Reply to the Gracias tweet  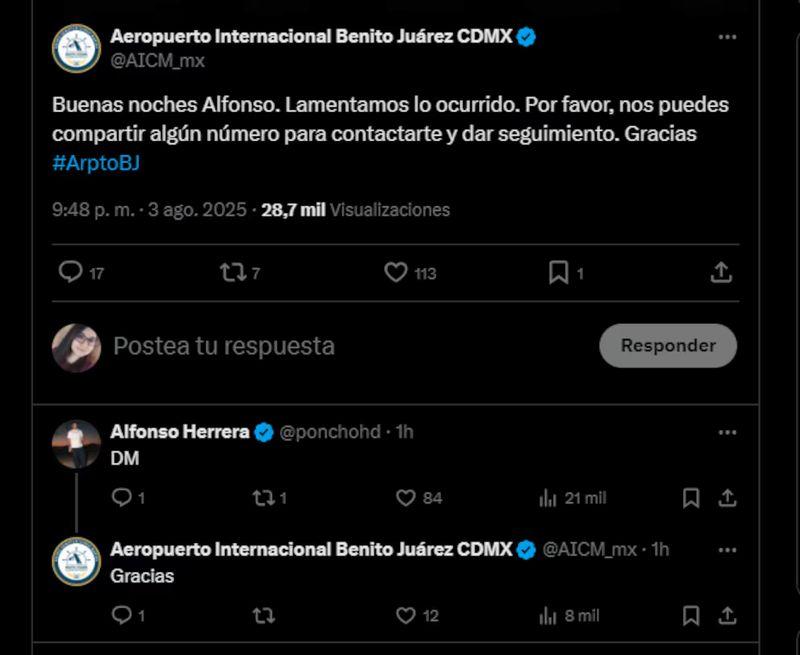tap(121, 616)
